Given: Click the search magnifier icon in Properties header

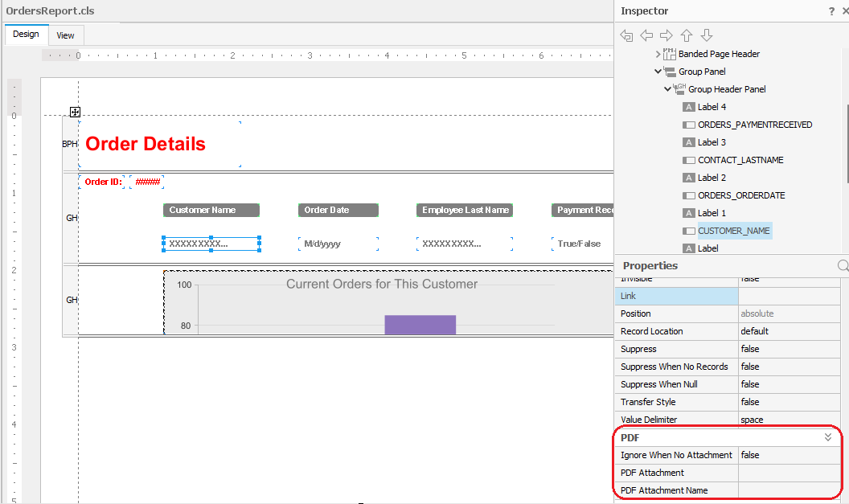Looking at the screenshot, I should (842, 264).
